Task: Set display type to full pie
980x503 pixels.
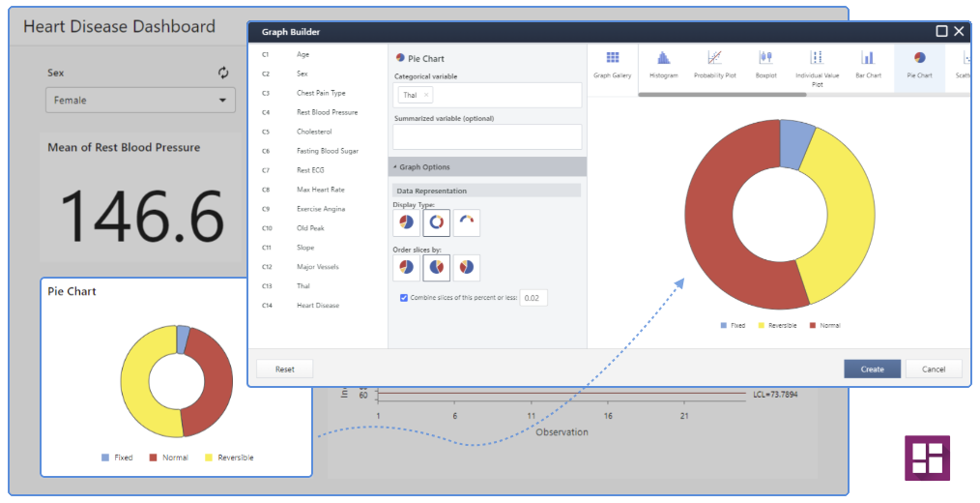Action: tap(407, 222)
